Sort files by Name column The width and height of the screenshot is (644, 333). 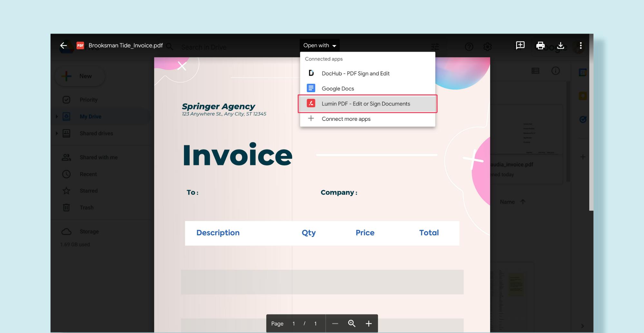507,202
